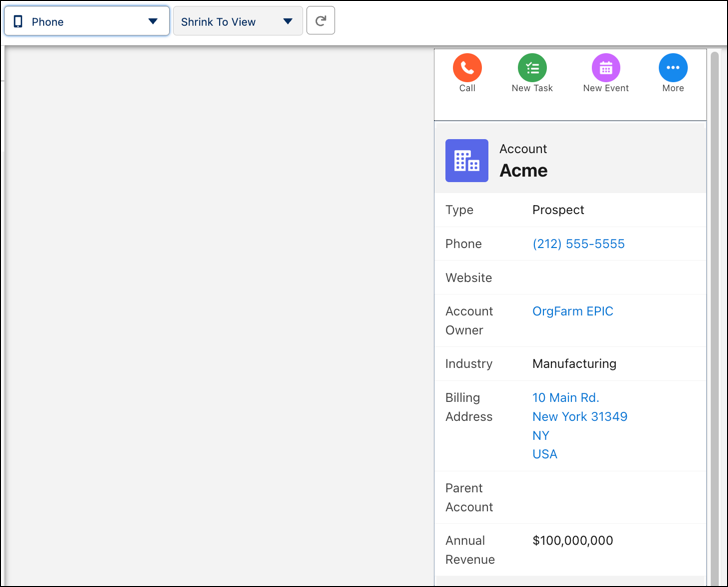Open the Shrink To View dropdown
The width and height of the screenshot is (728, 587).
tap(238, 21)
